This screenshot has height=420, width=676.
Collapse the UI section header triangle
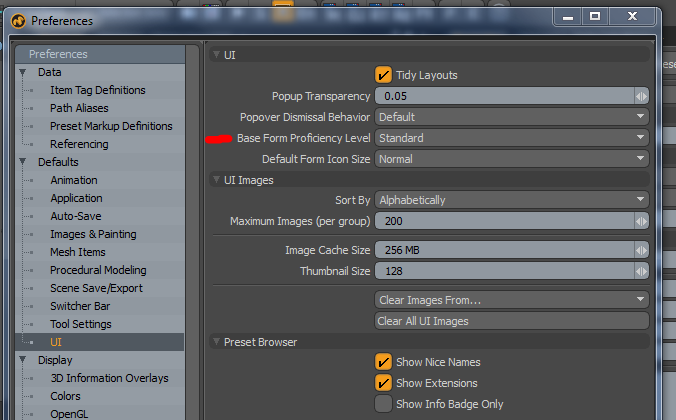(x=216, y=54)
